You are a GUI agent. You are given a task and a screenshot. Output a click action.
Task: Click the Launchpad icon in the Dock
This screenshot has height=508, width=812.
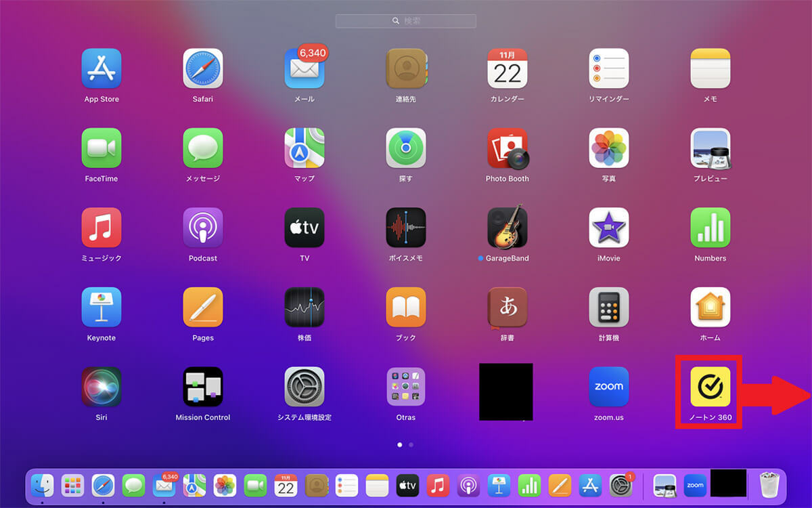[x=72, y=485]
